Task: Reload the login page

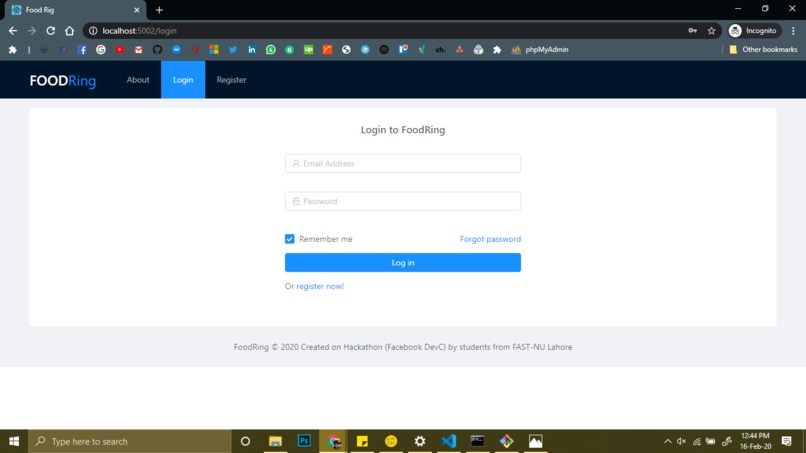Action: pyautogui.click(x=50, y=31)
